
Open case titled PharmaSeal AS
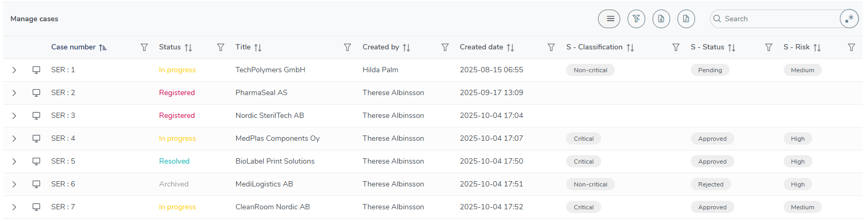point(261,93)
